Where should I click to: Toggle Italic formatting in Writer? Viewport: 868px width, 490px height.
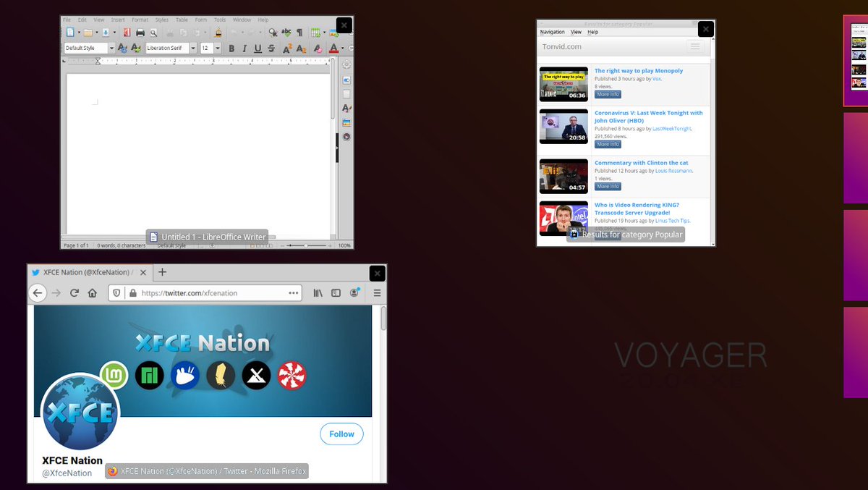[x=244, y=48]
